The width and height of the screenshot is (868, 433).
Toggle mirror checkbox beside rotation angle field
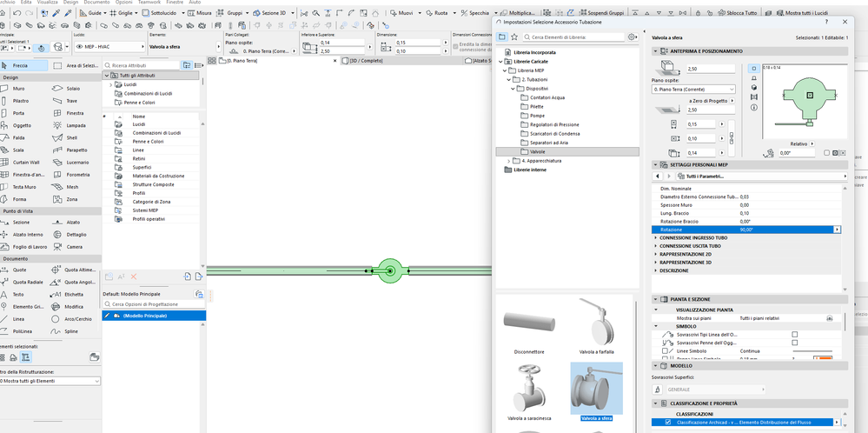tap(826, 153)
